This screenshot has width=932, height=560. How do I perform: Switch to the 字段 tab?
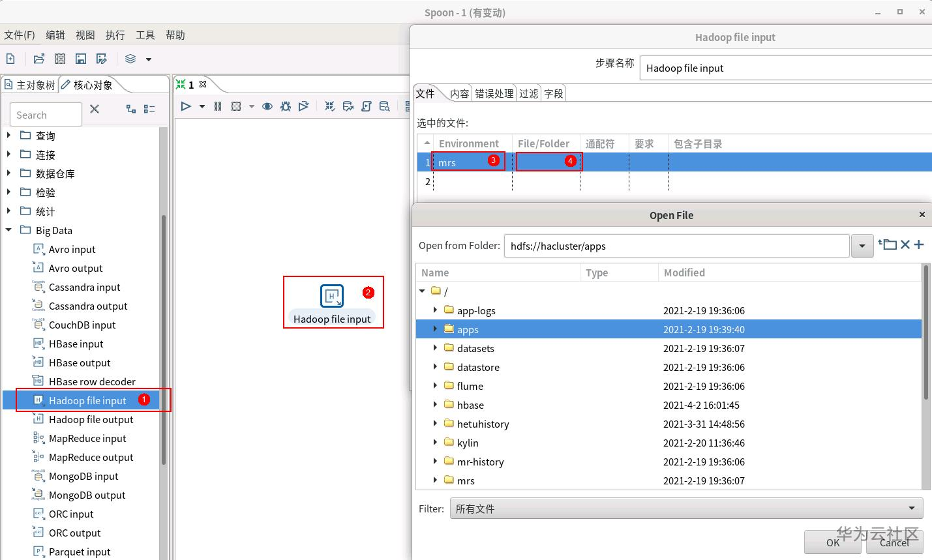[554, 93]
